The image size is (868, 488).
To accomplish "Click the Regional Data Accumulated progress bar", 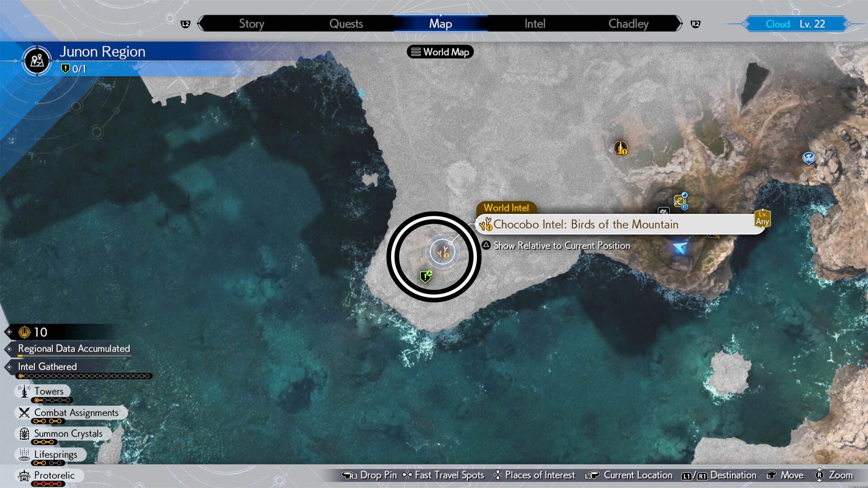I will pyautogui.click(x=75, y=356).
